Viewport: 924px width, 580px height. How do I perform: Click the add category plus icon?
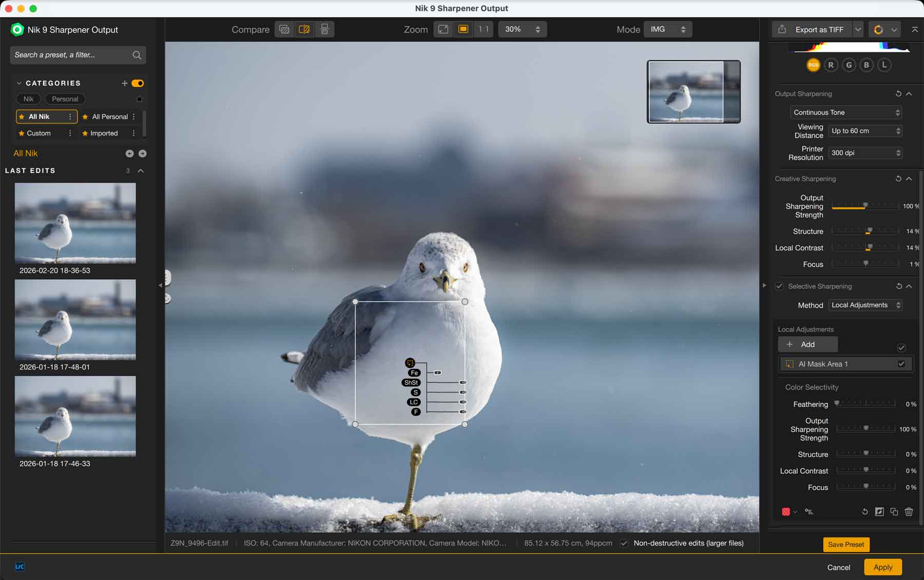124,83
